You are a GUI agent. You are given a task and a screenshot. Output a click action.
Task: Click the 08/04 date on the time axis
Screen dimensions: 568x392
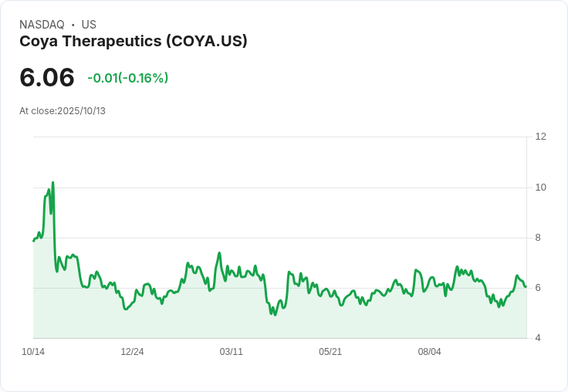click(429, 352)
